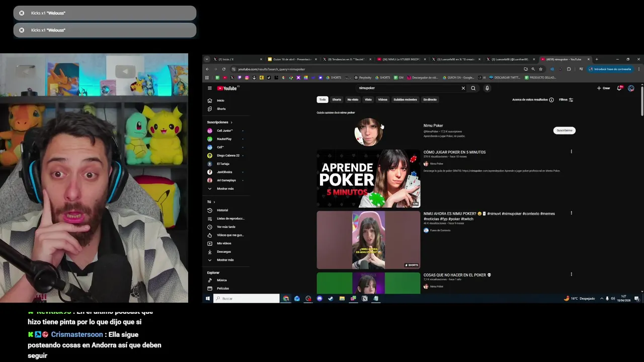The width and height of the screenshot is (644, 362).
Task: Expand Mostrar más under Tú section
Action: tap(225, 260)
